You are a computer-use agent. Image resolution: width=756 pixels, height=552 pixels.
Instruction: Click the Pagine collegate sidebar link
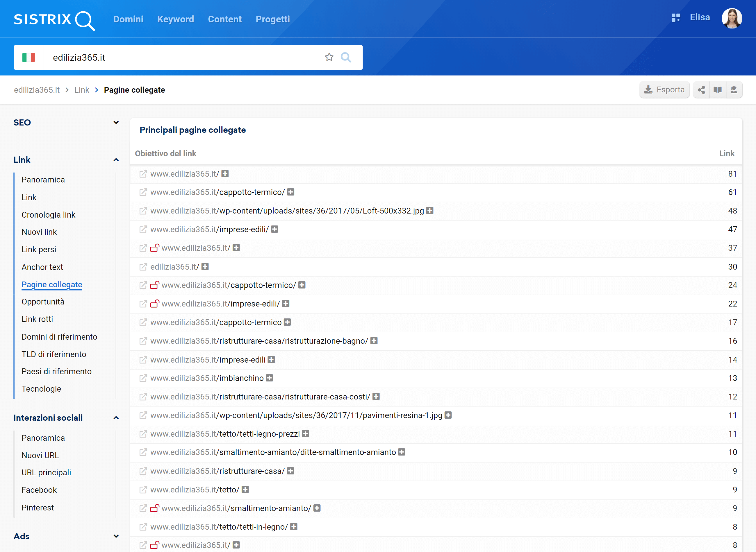(52, 284)
